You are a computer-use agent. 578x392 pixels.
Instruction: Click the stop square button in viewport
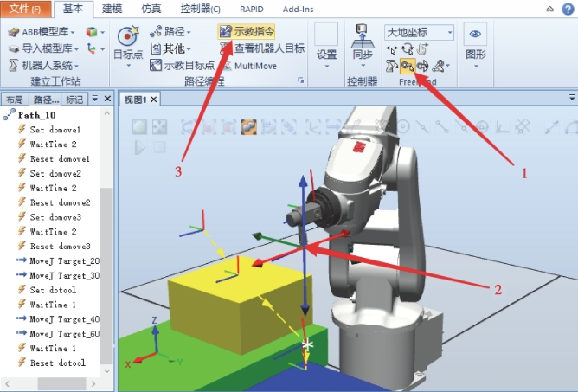point(159,147)
